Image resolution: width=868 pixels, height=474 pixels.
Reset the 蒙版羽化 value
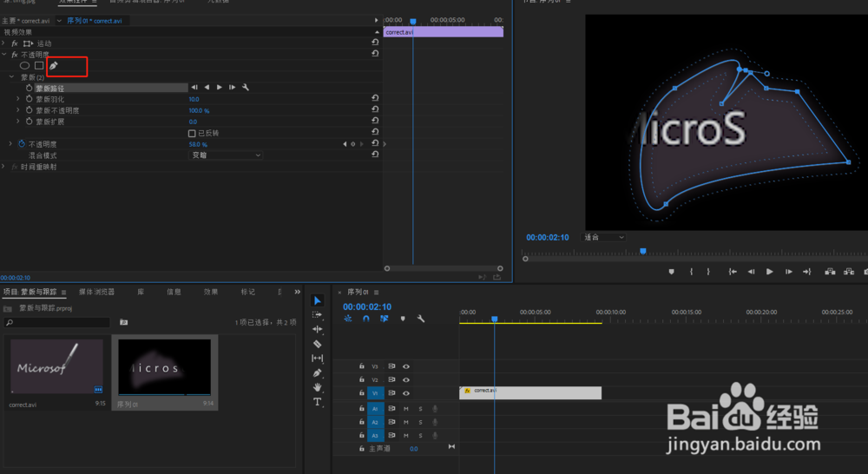pos(375,98)
